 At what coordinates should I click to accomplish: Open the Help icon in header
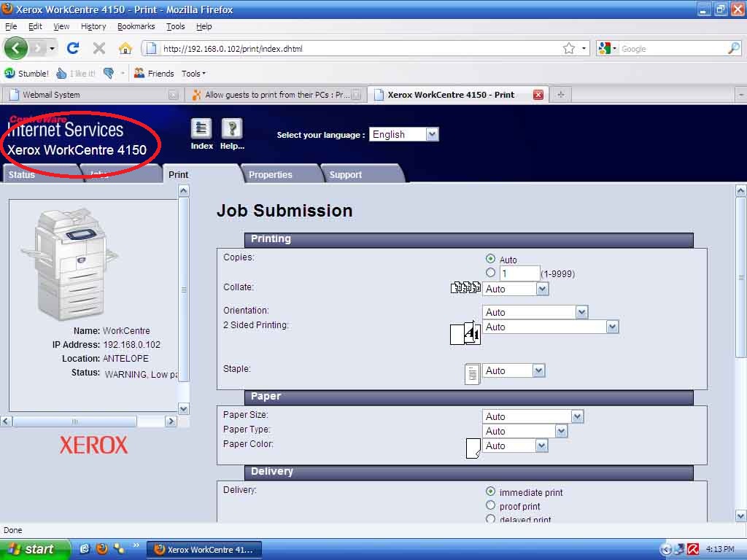click(232, 129)
